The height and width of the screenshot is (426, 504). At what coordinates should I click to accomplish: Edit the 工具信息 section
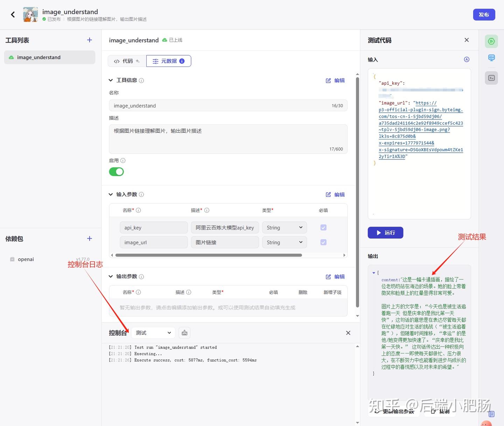pos(335,81)
